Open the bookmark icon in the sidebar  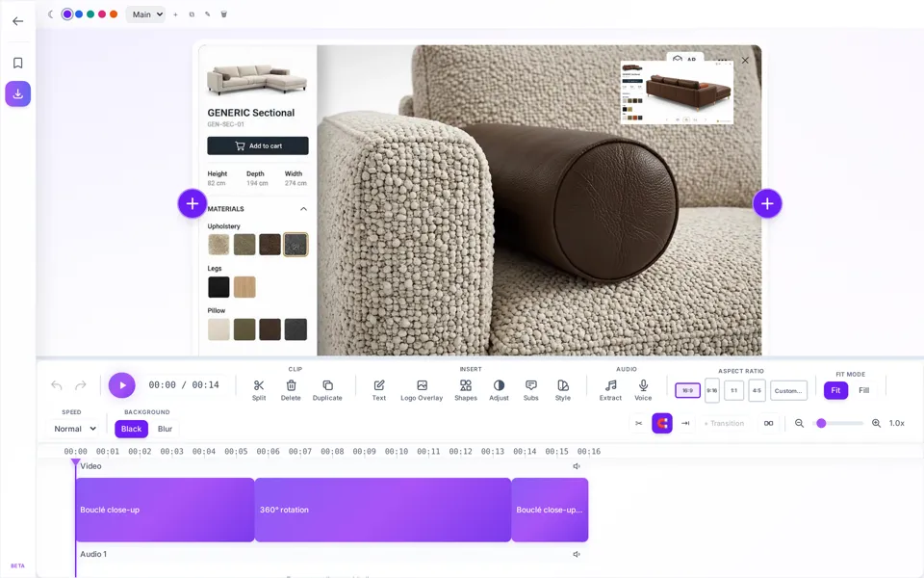(x=17, y=63)
